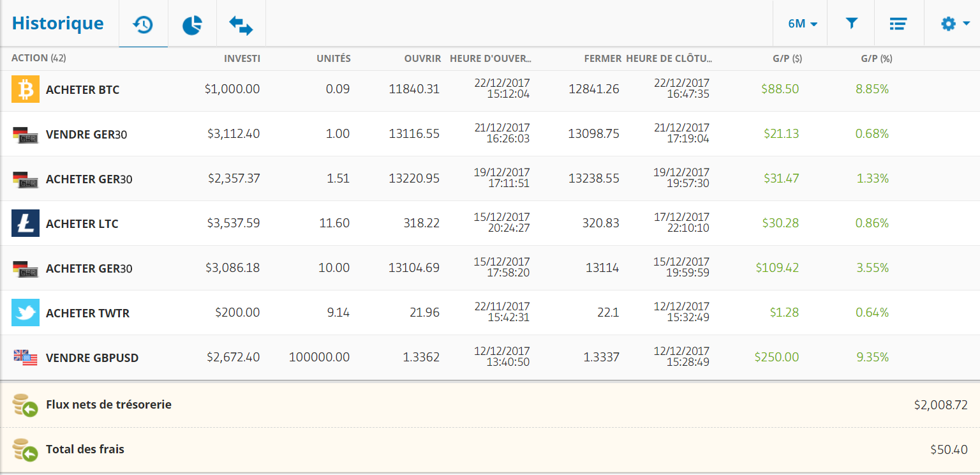
Task: Click the $200.00 invested amount
Action: [x=237, y=313]
